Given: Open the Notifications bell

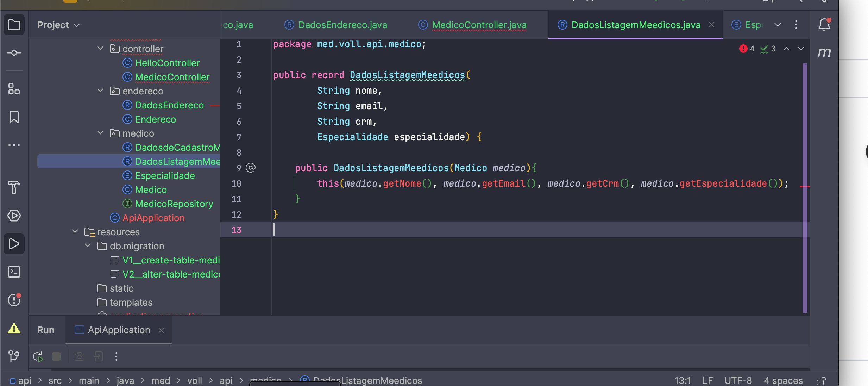Looking at the screenshot, I should pyautogui.click(x=824, y=25).
